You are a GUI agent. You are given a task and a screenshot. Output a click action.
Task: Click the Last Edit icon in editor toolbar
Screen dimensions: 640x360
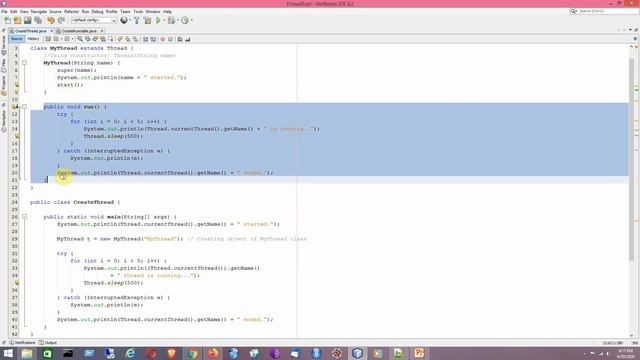point(48,39)
